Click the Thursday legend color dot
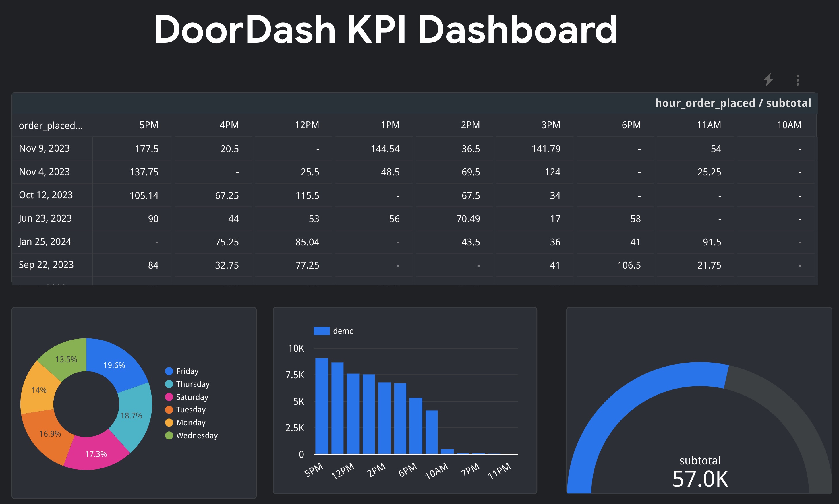The height and width of the screenshot is (504, 839). tap(169, 384)
